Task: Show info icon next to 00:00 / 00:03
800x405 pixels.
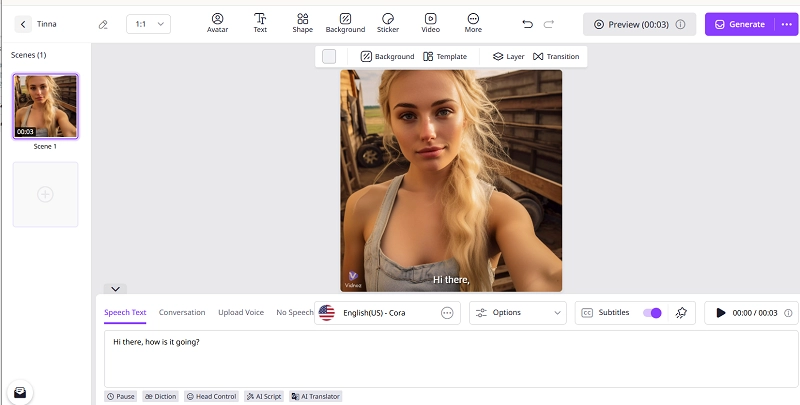Action: click(x=788, y=313)
